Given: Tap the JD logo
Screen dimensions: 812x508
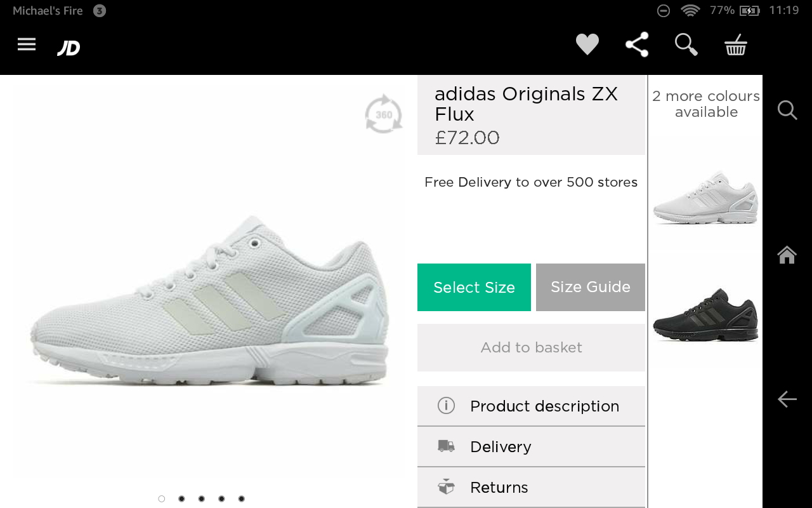Looking at the screenshot, I should point(69,48).
